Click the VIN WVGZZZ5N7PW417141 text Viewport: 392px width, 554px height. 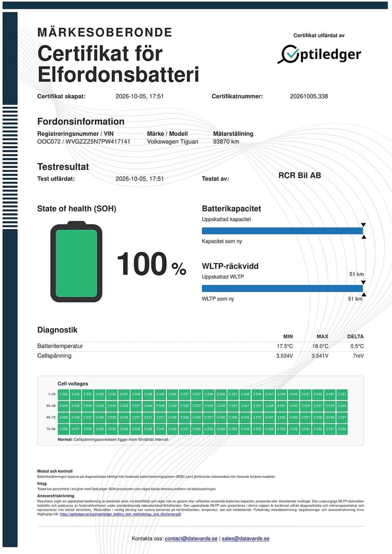click(x=98, y=141)
